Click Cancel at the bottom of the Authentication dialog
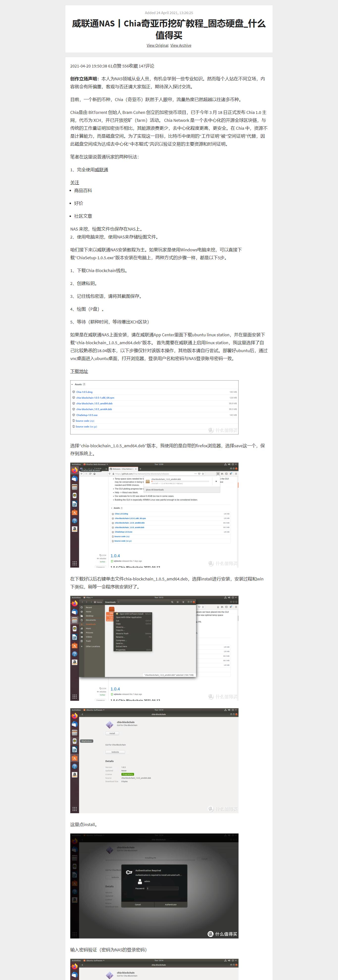338x980 pixels. coord(138,904)
